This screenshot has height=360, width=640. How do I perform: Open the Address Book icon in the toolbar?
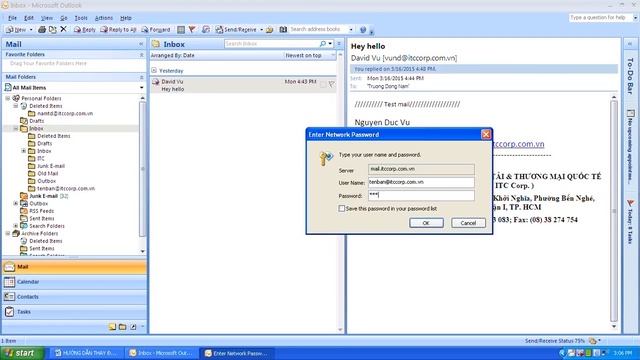pyautogui.click(x=283, y=29)
